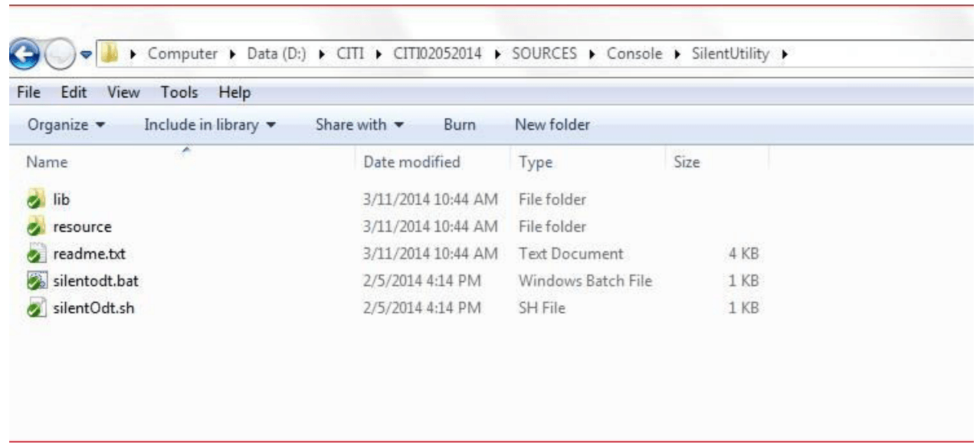The image size is (980, 444).
Task: Click the Windows Batch File type text
Action: pos(585,281)
